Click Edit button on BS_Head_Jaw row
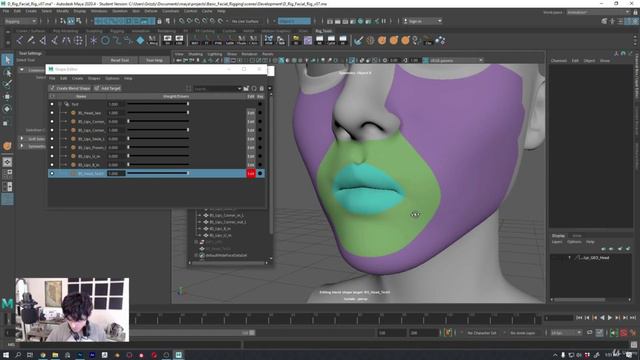The height and width of the screenshot is (360, 640). tap(251, 113)
